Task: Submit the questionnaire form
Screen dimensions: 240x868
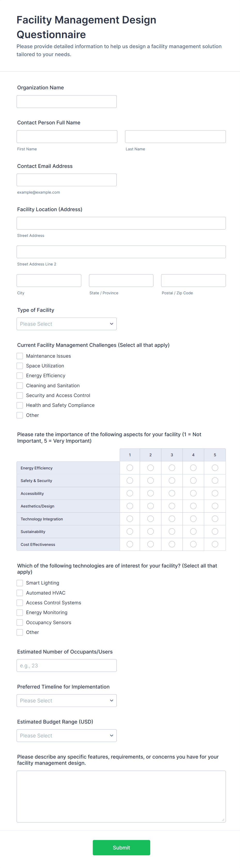Action: [x=121, y=847]
